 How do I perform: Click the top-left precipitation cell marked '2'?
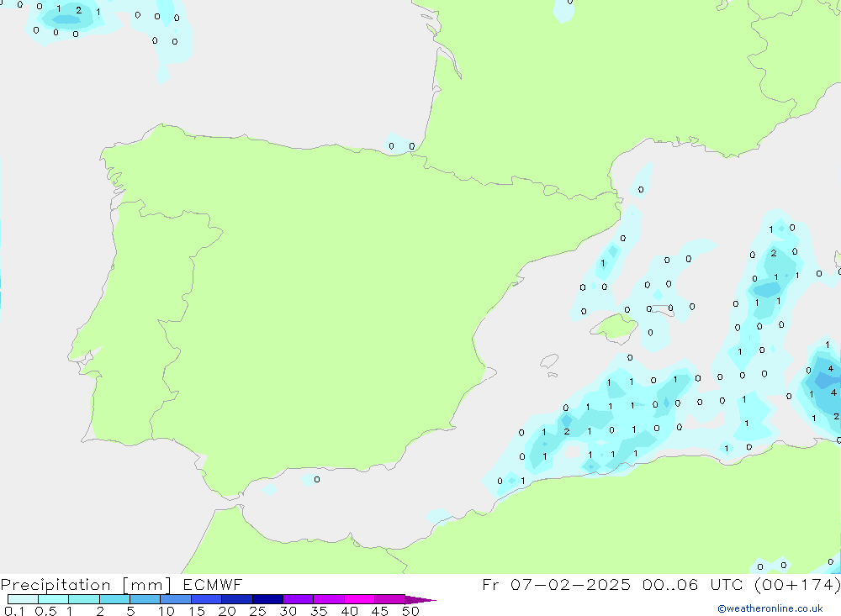click(77, 11)
